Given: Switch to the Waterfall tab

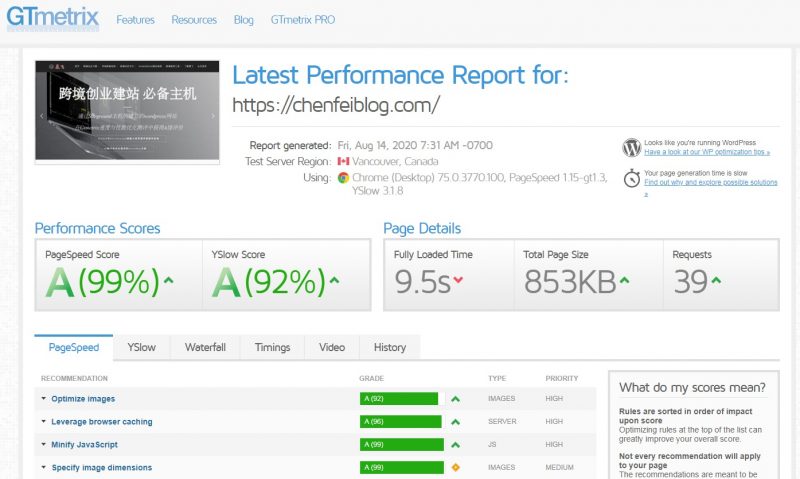Looking at the screenshot, I should [205, 347].
